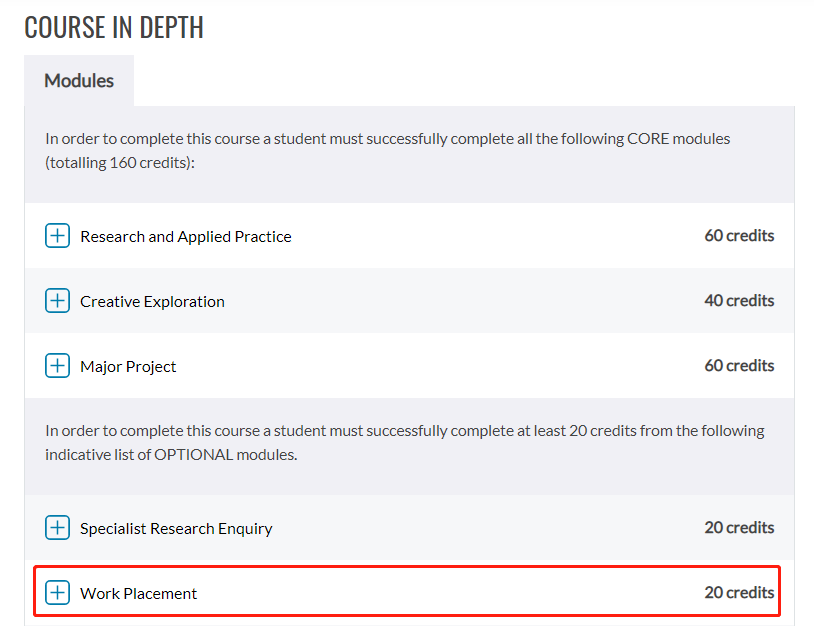The width and height of the screenshot is (814, 626).
Task: Click the sentence mentioning CORE modules
Action: [x=388, y=139]
